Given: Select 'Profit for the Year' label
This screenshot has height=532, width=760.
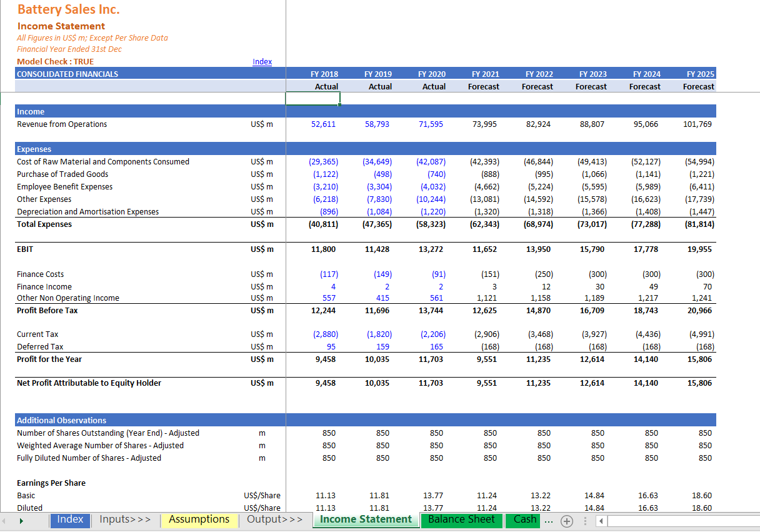Looking at the screenshot, I should pos(49,359).
